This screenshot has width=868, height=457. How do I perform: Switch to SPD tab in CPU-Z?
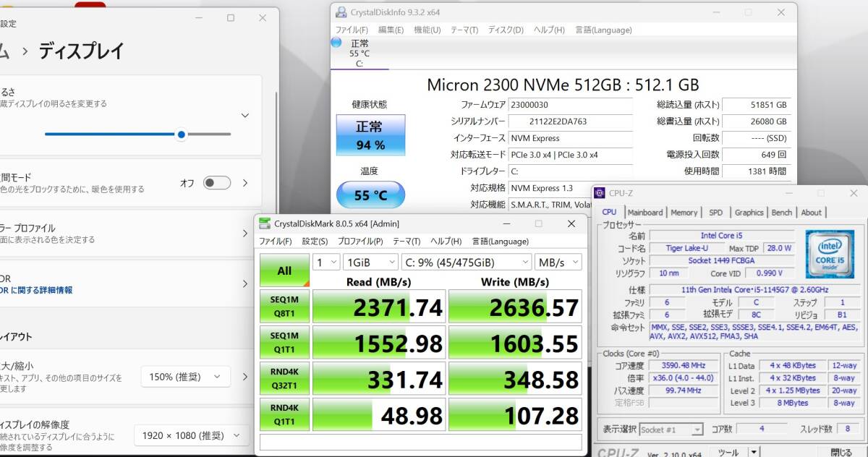pos(715,213)
